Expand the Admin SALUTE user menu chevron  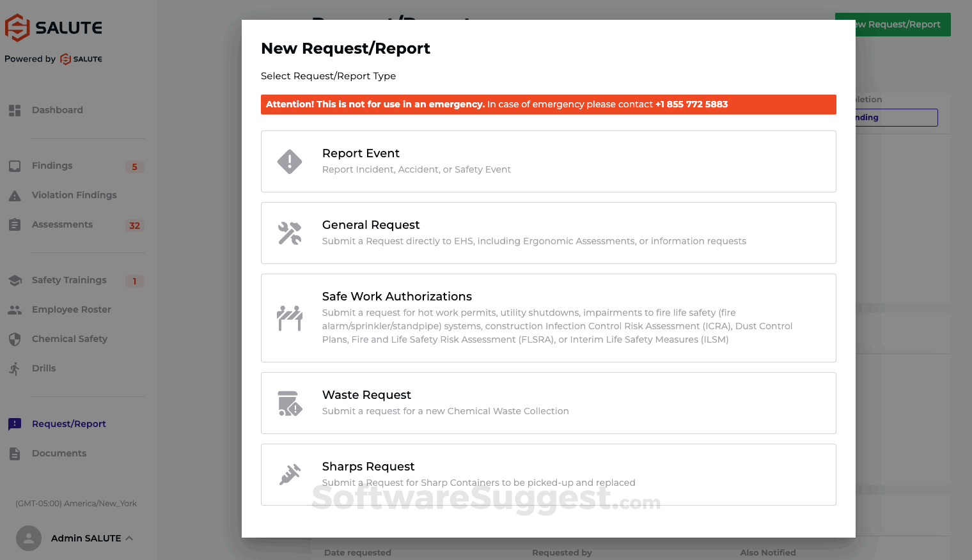129,538
